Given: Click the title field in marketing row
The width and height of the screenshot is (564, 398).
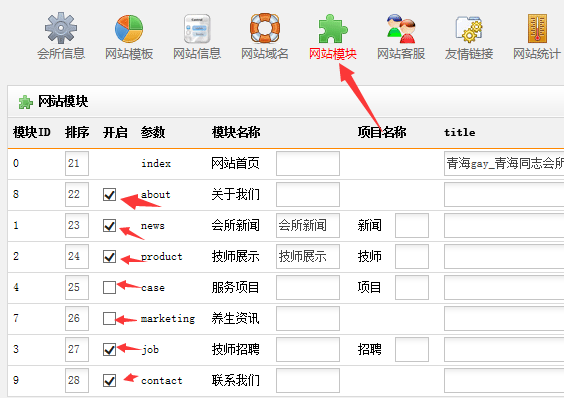Looking at the screenshot, I should coord(504,318).
